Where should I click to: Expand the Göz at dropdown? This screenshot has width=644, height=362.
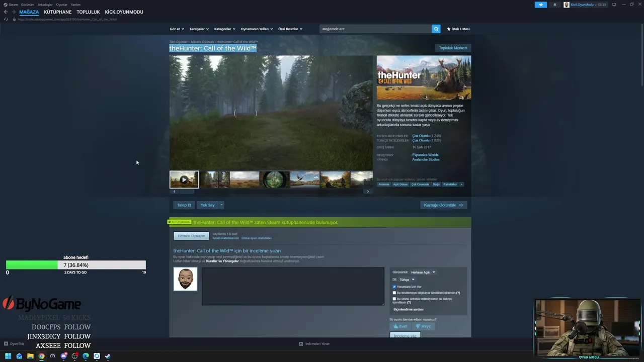point(177,29)
